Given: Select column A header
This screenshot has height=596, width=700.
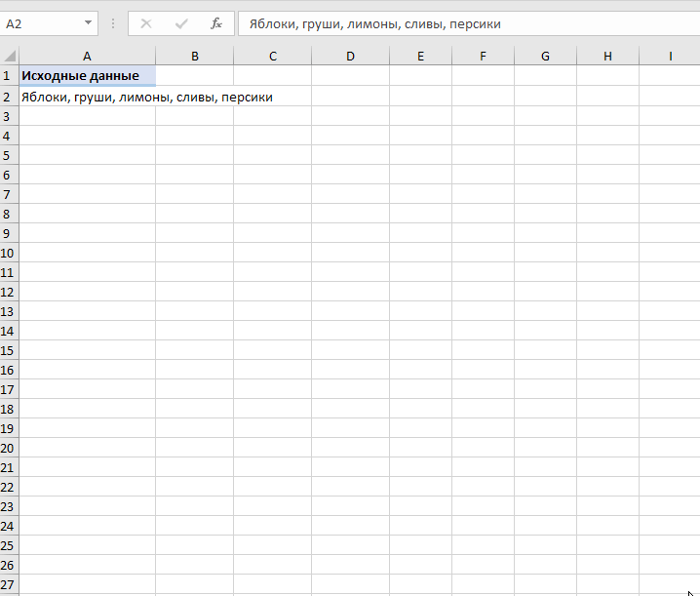Looking at the screenshot, I should pyautogui.click(x=87, y=57).
